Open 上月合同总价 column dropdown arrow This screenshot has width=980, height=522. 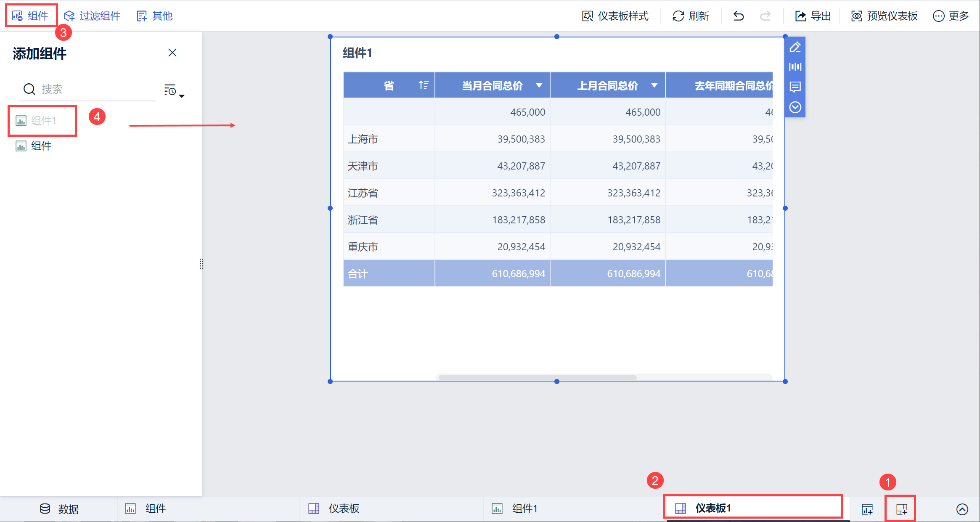tap(654, 85)
